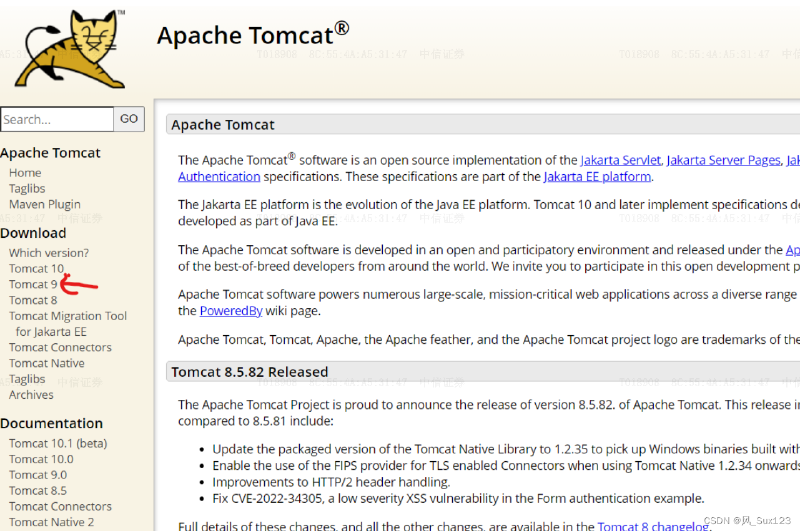Screen dimensions: 800x531
Task: Click the Apache Tomcat cat logo
Action: click(70, 49)
